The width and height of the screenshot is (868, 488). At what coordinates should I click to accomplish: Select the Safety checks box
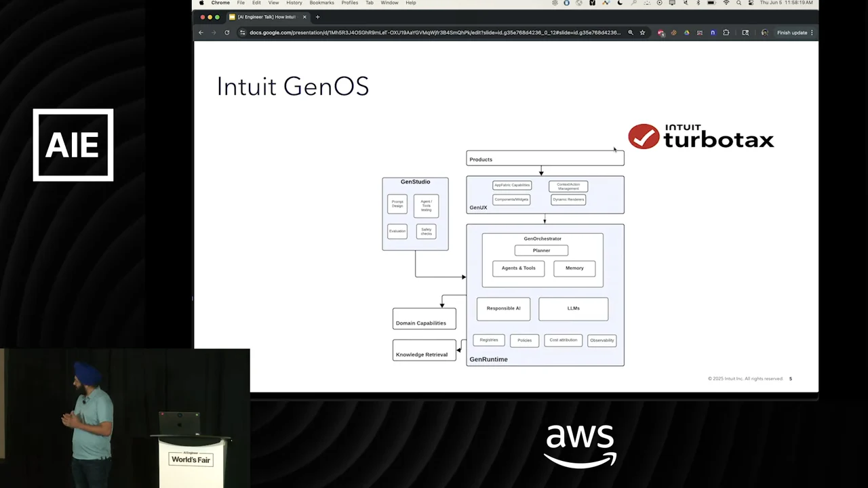click(426, 231)
